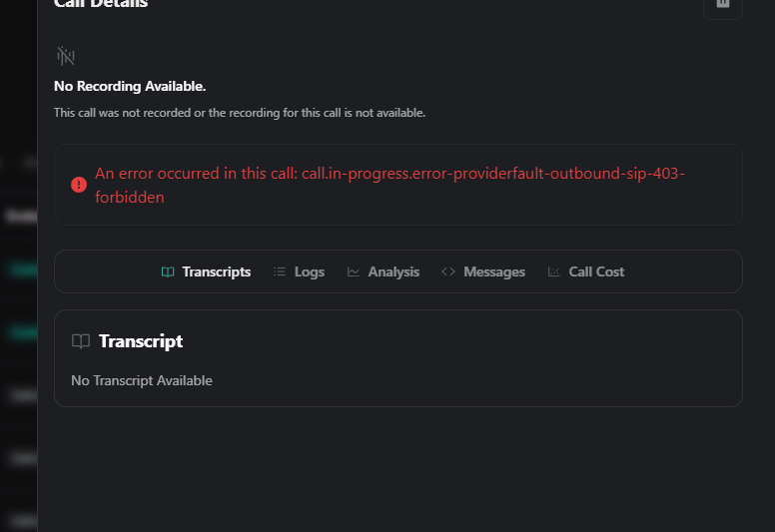Image resolution: width=775 pixels, height=532 pixels.
Task: Switch to the Transcripts tab
Action: point(216,271)
